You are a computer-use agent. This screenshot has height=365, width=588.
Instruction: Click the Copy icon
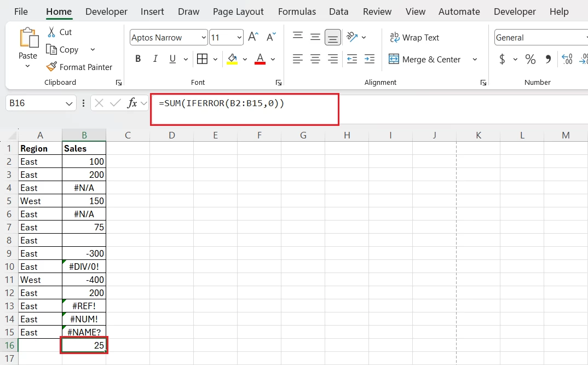(51, 49)
